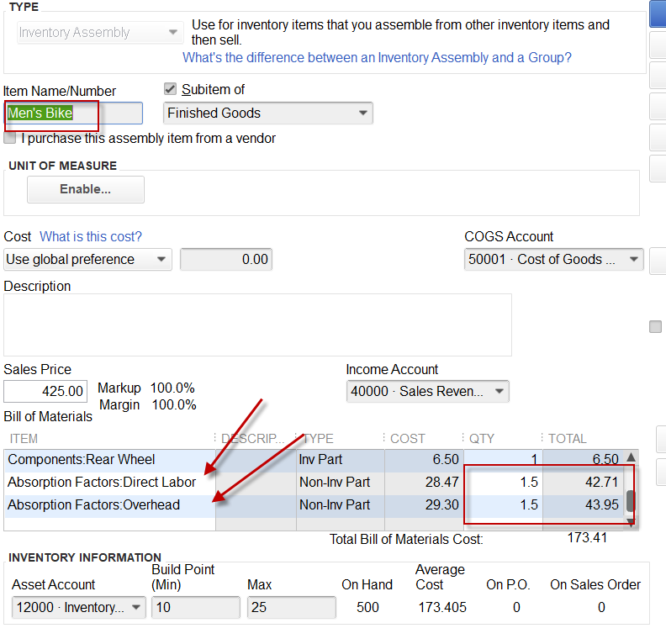Click the Direct Labor quantity cell 1.5
This screenshot has width=666, height=644.
[x=504, y=482]
